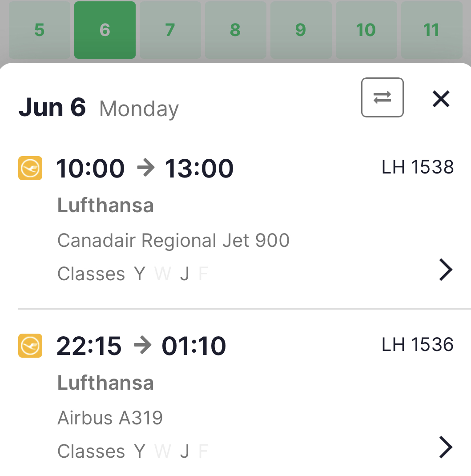This screenshot has height=476, width=471.
Task: Click Lufthansa logo for flight LH 1538
Action: click(x=30, y=168)
